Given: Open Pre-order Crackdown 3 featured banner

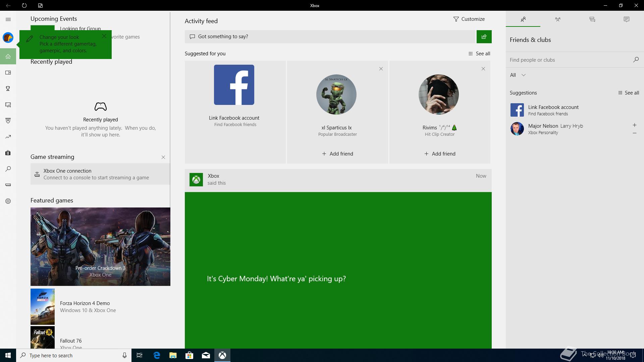Looking at the screenshot, I should click(100, 247).
